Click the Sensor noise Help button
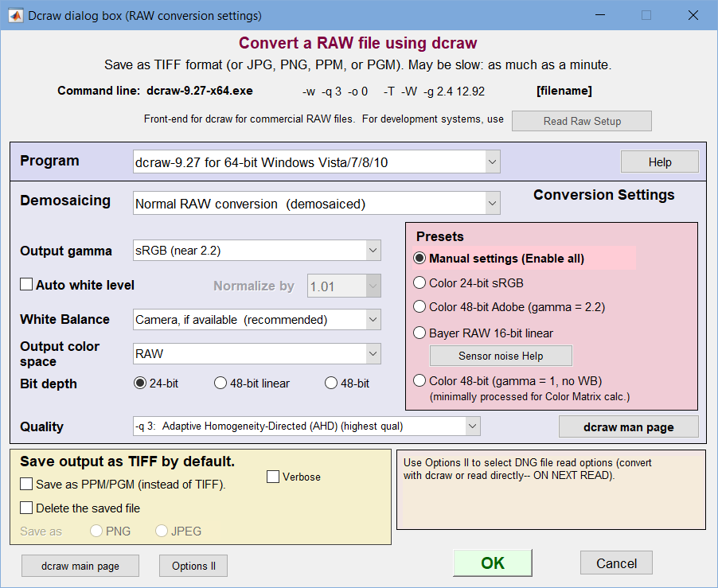 point(501,356)
